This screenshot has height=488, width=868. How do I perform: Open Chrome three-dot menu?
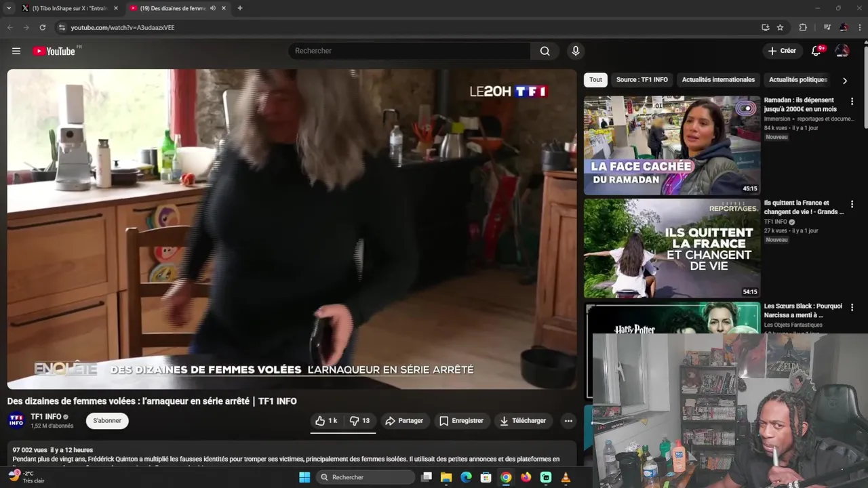[x=859, y=27]
